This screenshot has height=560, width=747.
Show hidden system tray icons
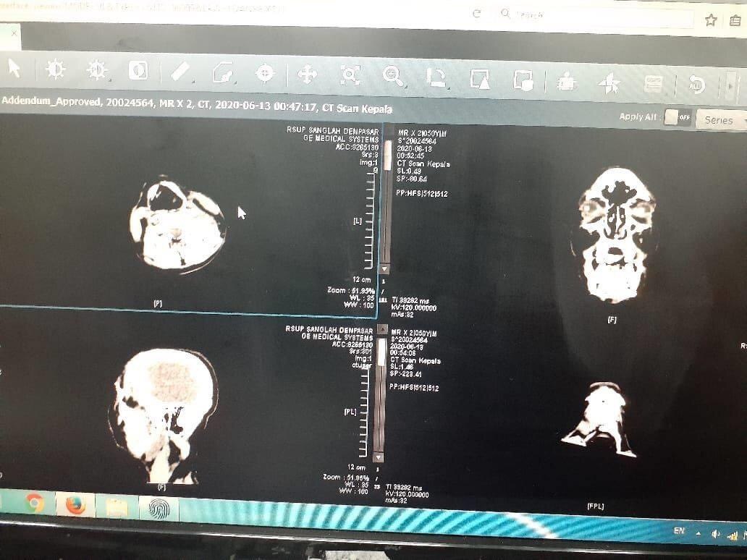[699, 533]
